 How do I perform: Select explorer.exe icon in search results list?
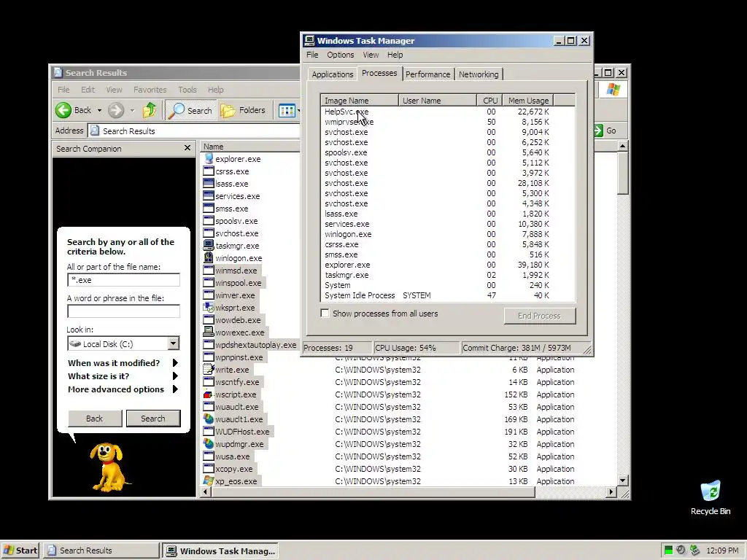[x=208, y=158]
